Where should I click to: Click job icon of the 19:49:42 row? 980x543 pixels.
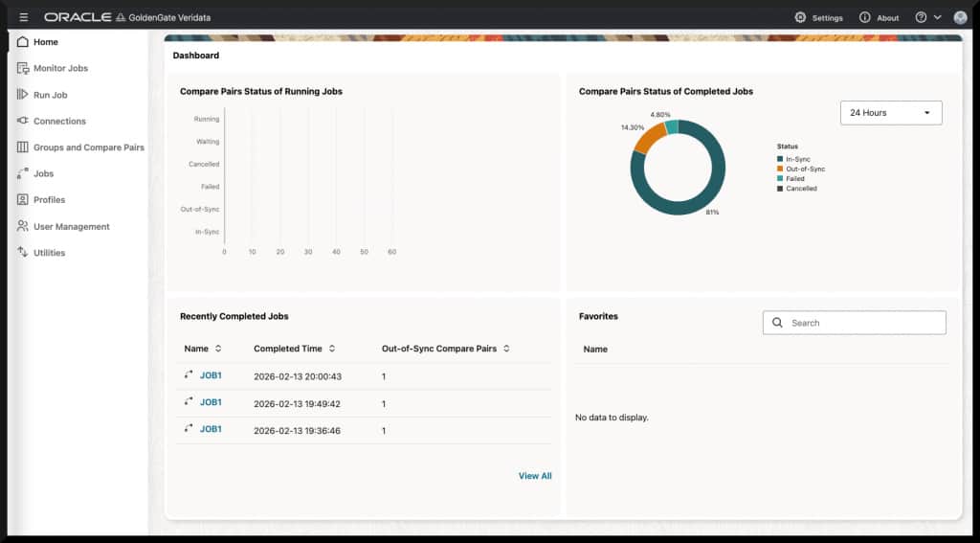pyautogui.click(x=189, y=401)
